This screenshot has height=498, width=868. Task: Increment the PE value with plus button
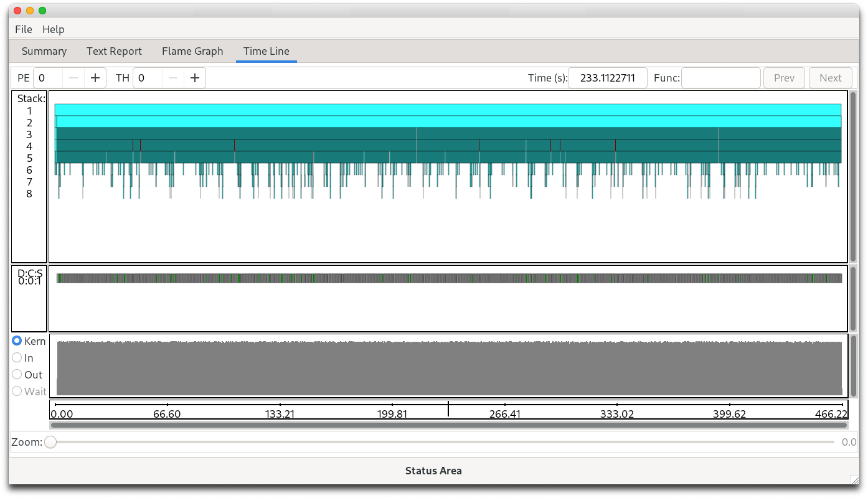click(95, 78)
